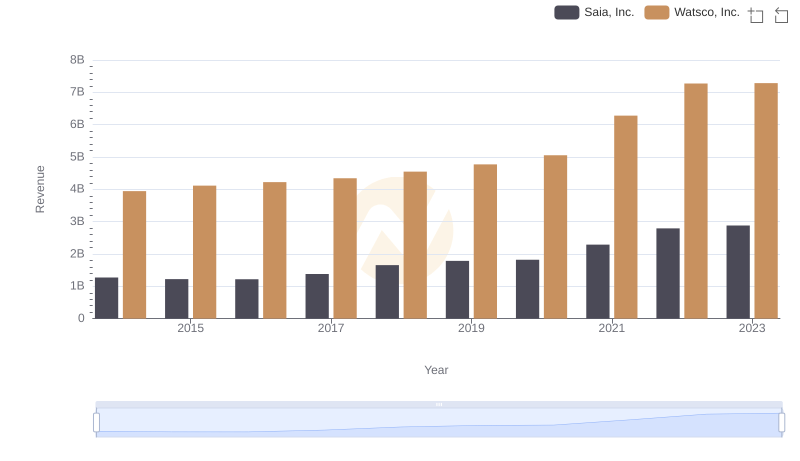
Task: Click the Saia bar for 2022
Action: pos(668,273)
